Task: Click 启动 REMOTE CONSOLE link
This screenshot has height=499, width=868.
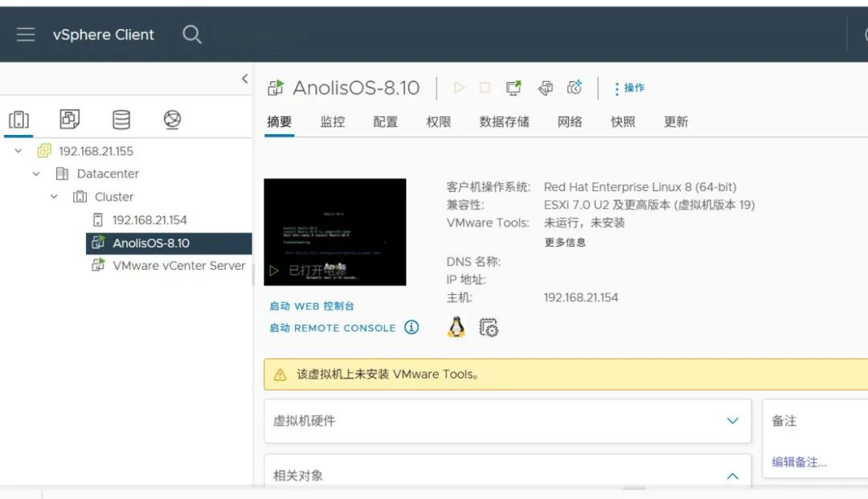Action: pos(333,328)
